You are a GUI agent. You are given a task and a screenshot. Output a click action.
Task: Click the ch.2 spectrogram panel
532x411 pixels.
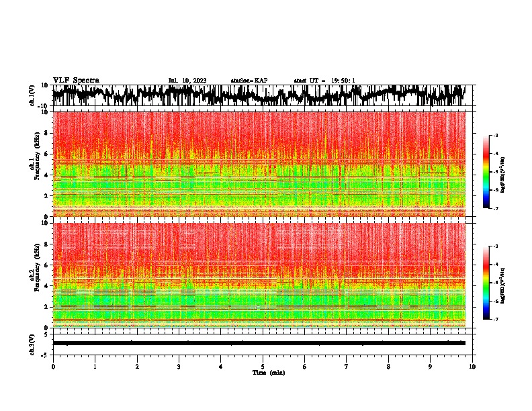259,275
